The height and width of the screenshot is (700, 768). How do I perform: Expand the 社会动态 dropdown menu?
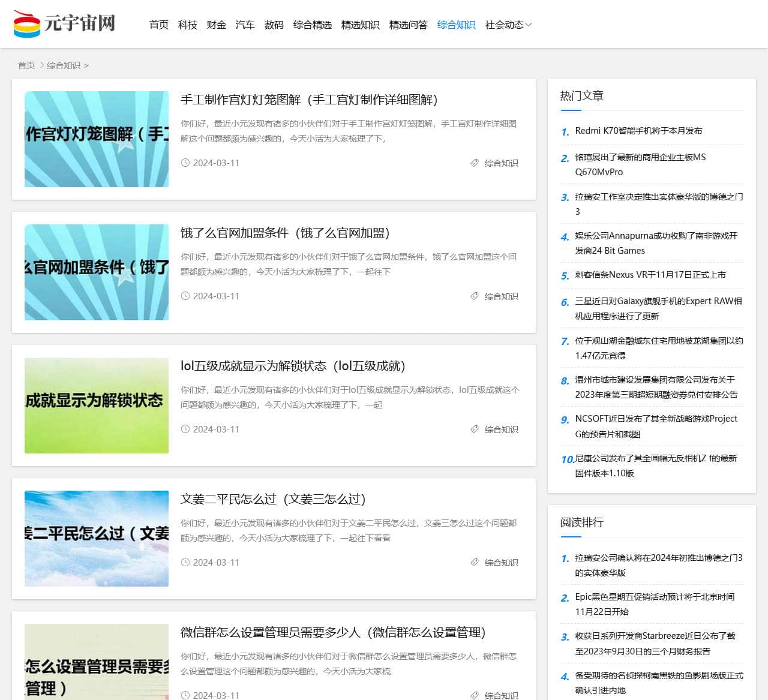point(507,25)
